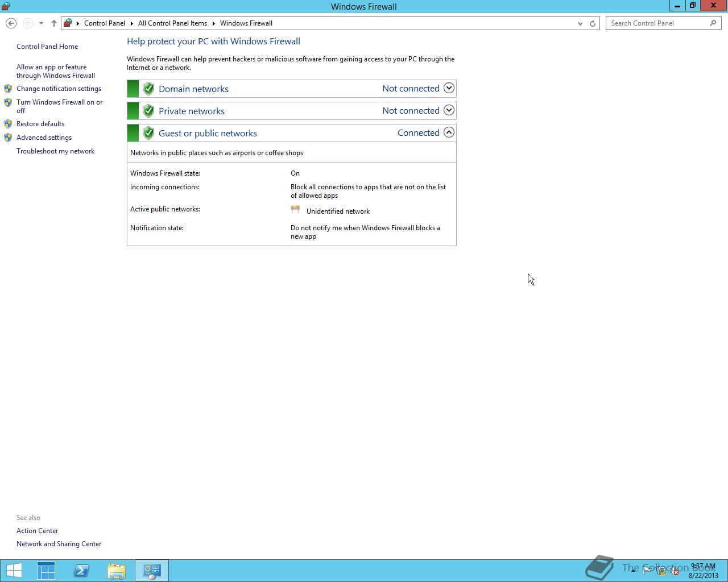Open Change notification settings
Image resolution: width=728 pixels, height=582 pixels.
(59, 89)
